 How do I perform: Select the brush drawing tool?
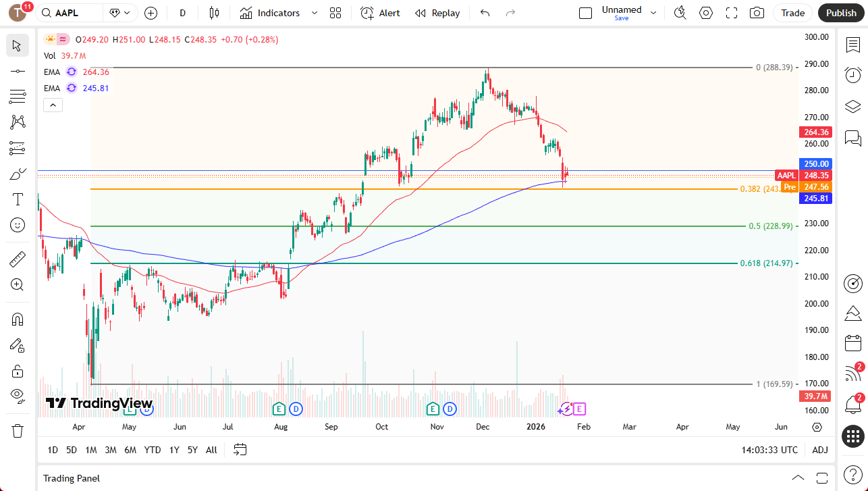click(x=18, y=174)
